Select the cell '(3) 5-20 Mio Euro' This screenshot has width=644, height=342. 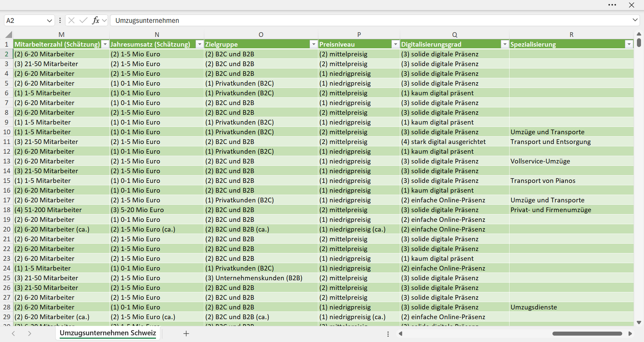(157, 210)
